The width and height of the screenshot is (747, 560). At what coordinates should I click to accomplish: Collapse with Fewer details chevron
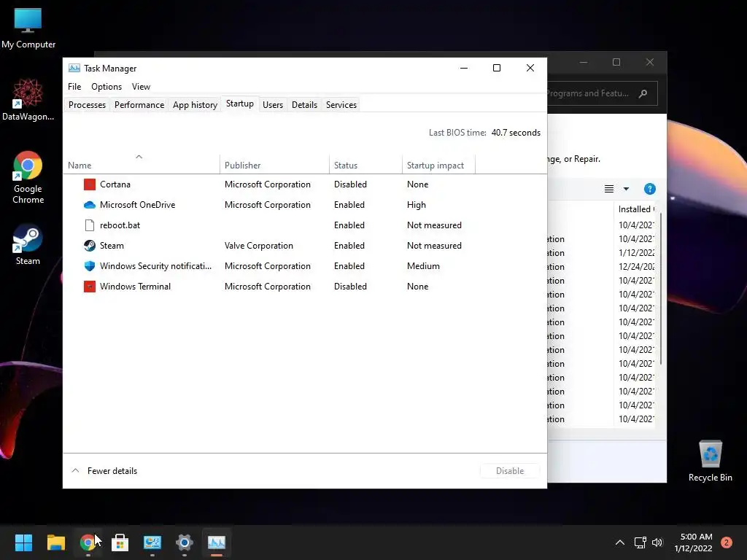pyautogui.click(x=75, y=470)
